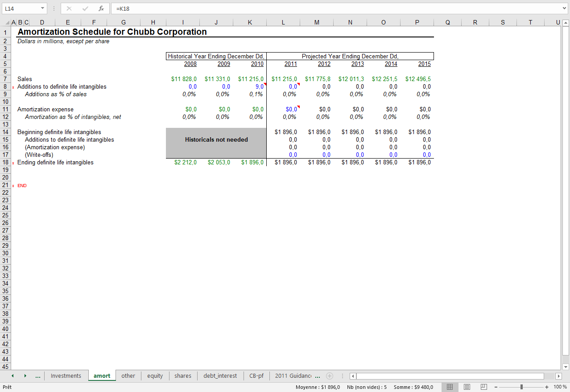Image resolution: width=570 pixels, height=392 pixels.
Task: Switch to Page Layout view icon
Action: click(467, 387)
